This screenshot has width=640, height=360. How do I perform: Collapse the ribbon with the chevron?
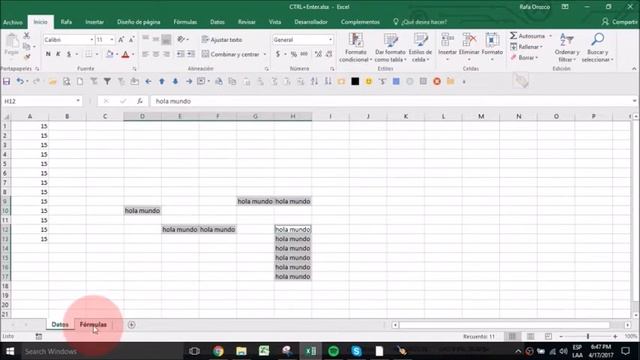634,69
